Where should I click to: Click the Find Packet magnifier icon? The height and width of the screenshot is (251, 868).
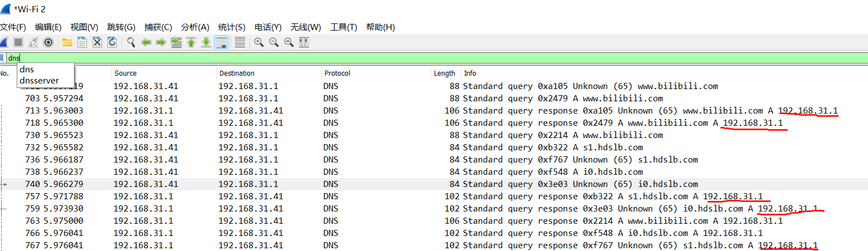pos(131,42)
